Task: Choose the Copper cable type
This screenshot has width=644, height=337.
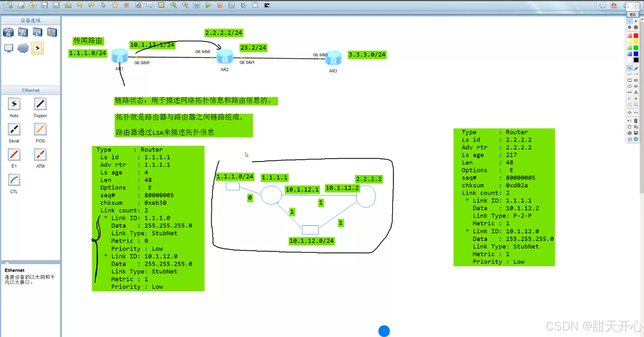Action: tap(40, 104)
